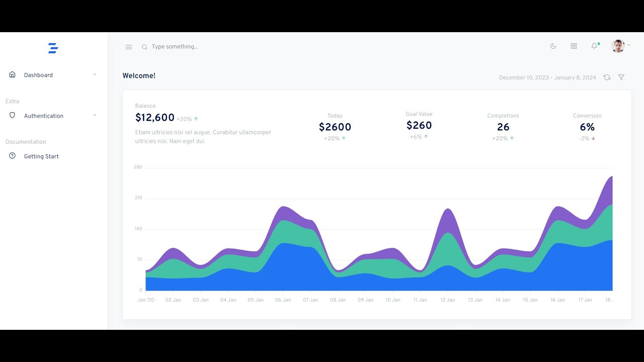The width and height of the screenshot is (644, 362).
Task: Open the apps grid icon
Action: [574, 46]
